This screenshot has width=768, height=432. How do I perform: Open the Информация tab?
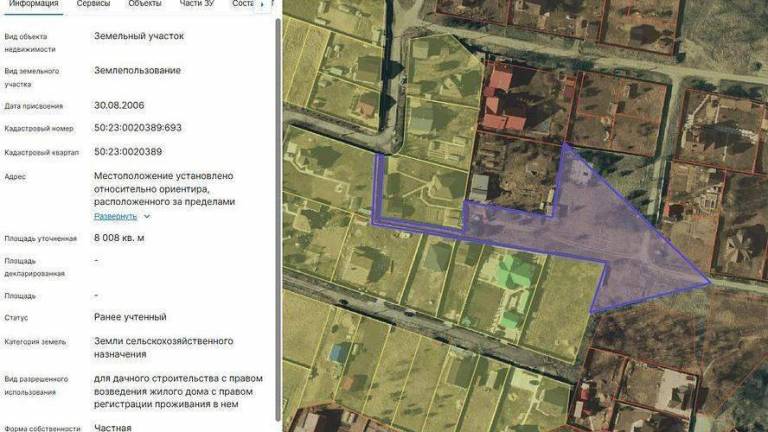31,5
